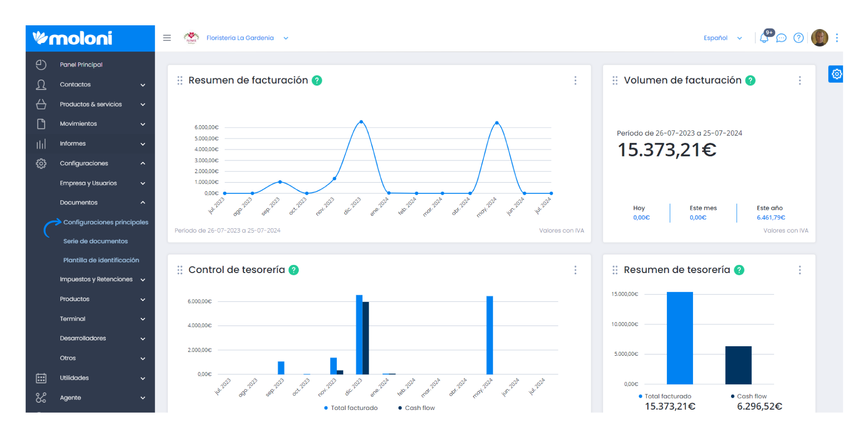Click the Utilidades calendar icon
The image size is (868, 438).
coord(41,378)
